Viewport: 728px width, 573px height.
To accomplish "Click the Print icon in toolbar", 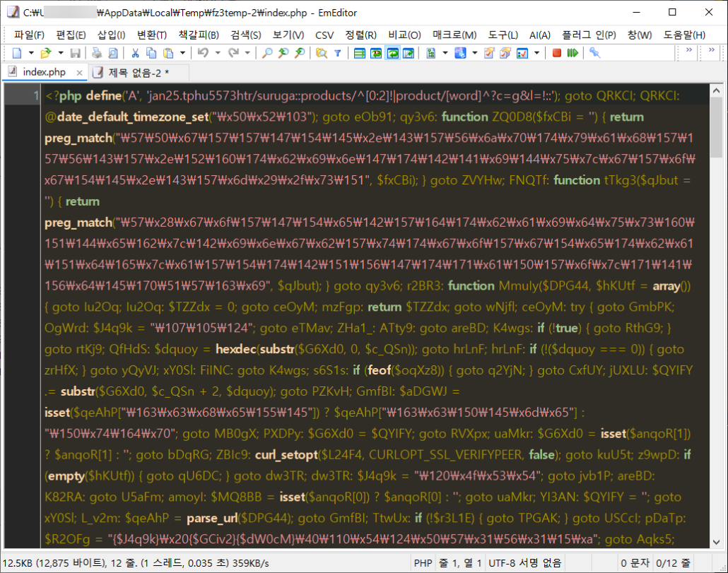I will [97, 53].
